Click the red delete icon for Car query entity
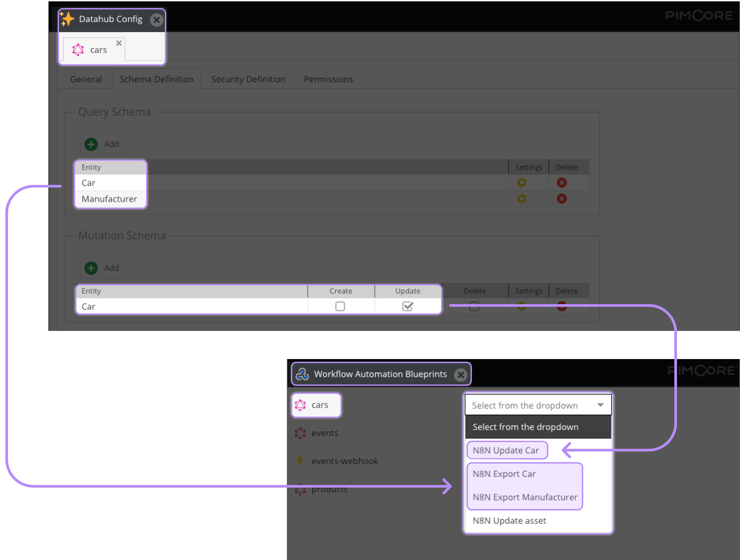The image size is (740, 560). pos(562,183)
